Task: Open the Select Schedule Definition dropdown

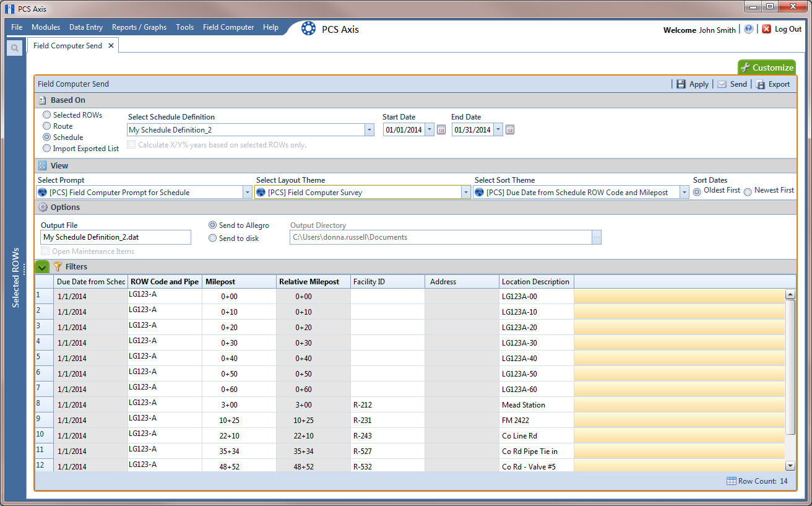Action: pyautogui.click(x=369, y=130)
